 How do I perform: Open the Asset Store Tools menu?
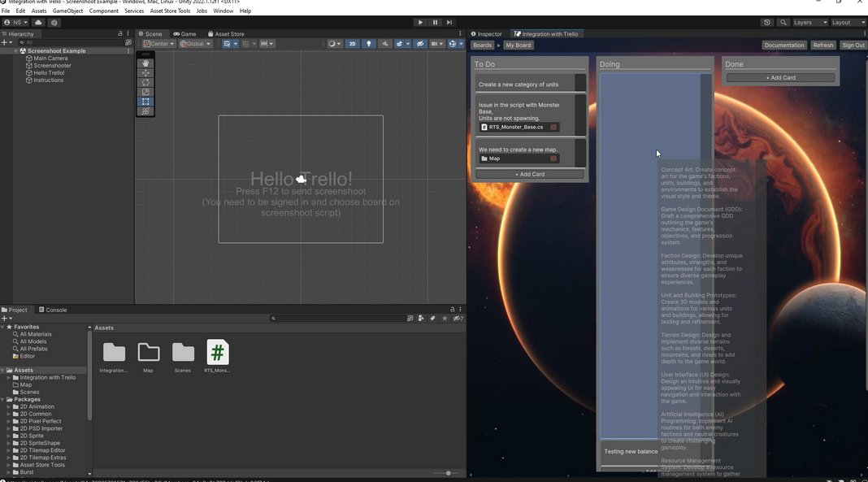[170, 11]
